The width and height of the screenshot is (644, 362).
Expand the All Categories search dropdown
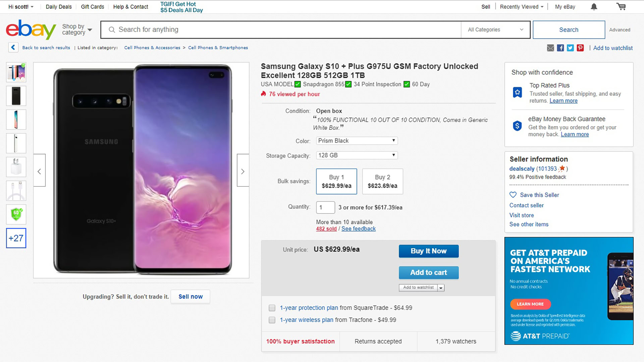click(495, 30)
